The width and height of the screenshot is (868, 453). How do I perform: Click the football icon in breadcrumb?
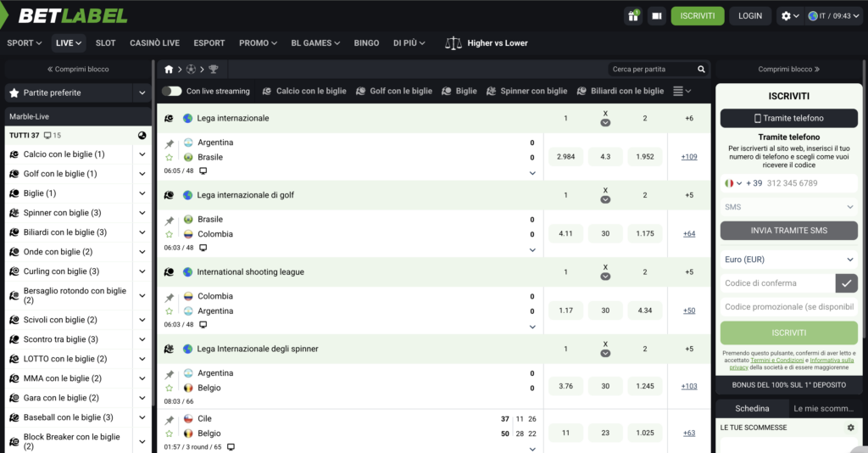pos(191,70)
